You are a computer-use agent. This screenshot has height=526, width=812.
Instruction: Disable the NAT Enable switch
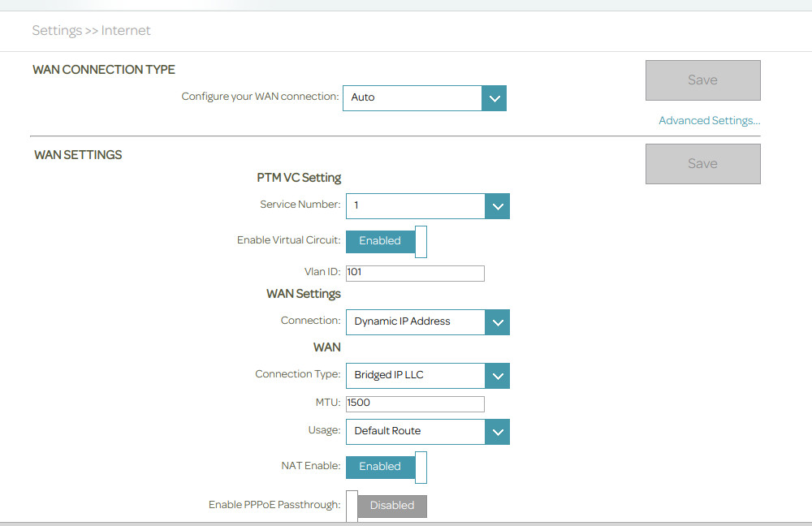point(387,467)
